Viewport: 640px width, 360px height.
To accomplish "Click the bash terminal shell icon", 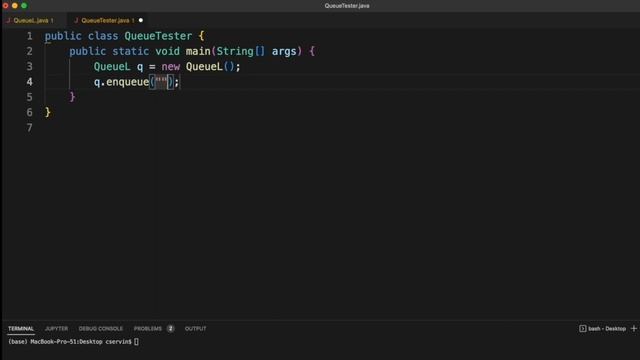I will pos(582,329).
